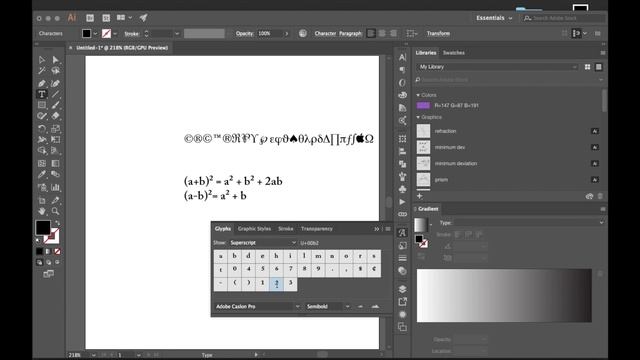The width and height of the screenshot is (640, 360).
Task: Switch to the Graphic Styles tab
Action: coord(254,229)
